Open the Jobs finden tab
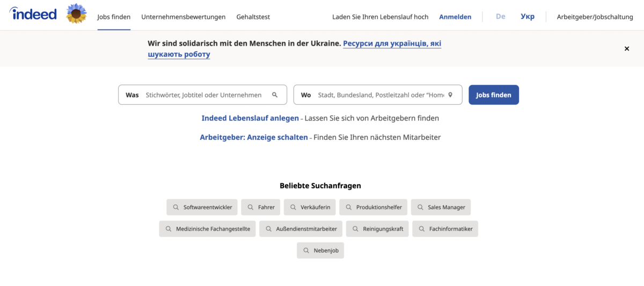Viewport: 644px width, 286px height. 114,17
